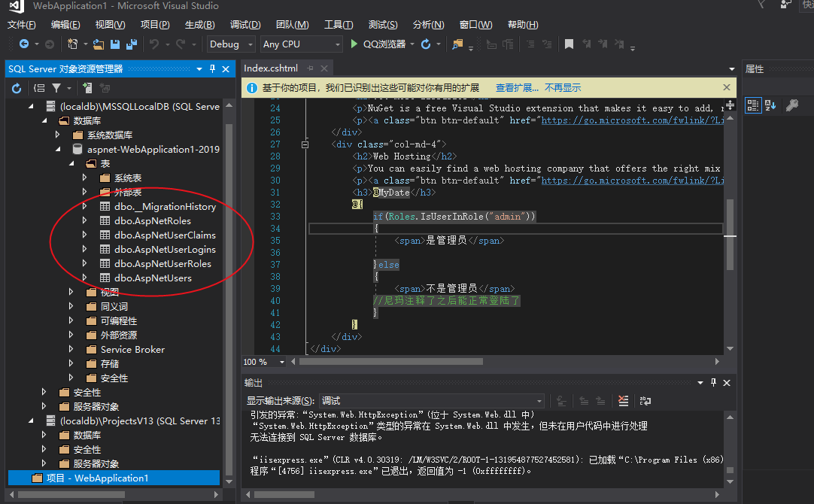Start debugging with green play icon

point(354,44)
